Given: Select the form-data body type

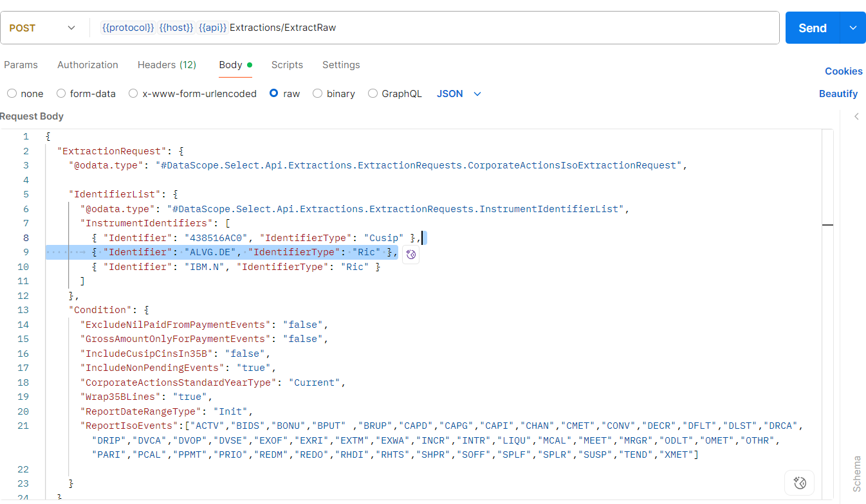Looking at the screenshot, I should 86,94.
